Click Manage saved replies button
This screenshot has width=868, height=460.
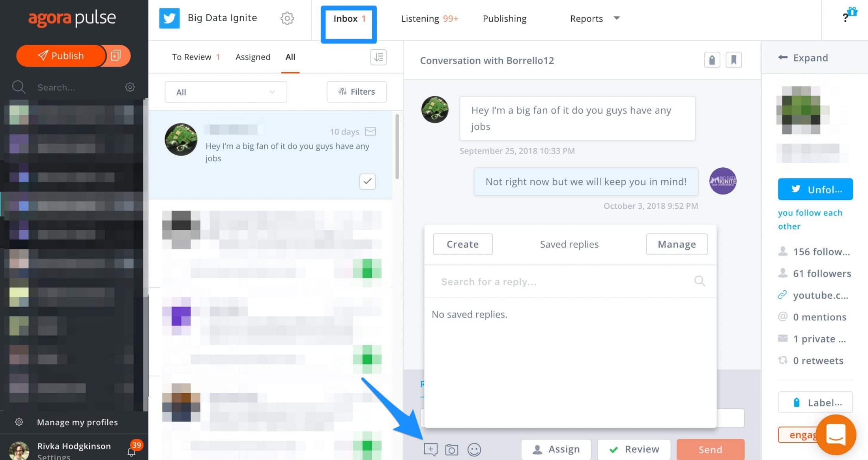[x=677, y=244]
